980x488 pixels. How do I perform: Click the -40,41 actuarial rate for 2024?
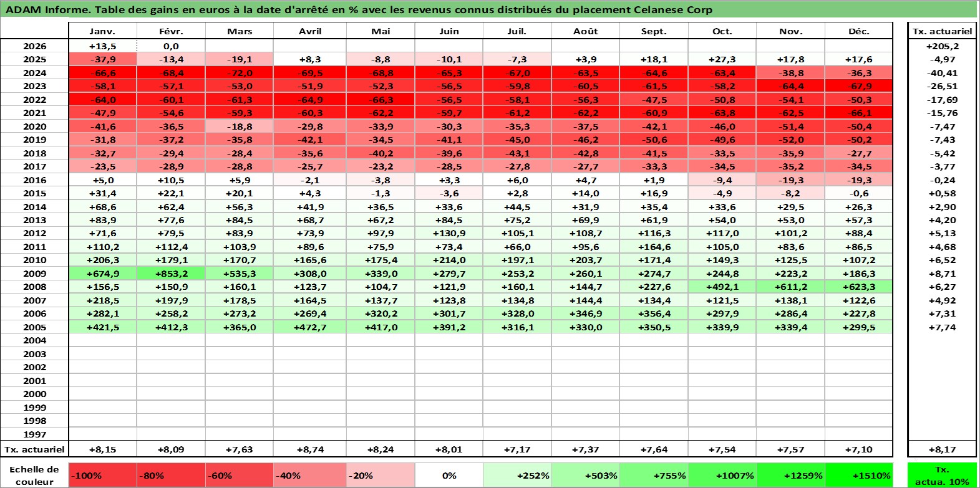[942, 73]
